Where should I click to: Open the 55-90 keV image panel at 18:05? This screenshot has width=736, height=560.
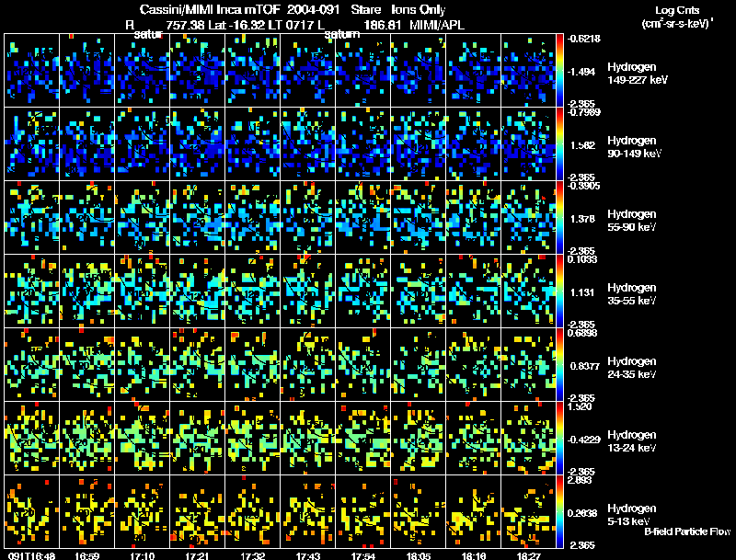pos(419,218)
